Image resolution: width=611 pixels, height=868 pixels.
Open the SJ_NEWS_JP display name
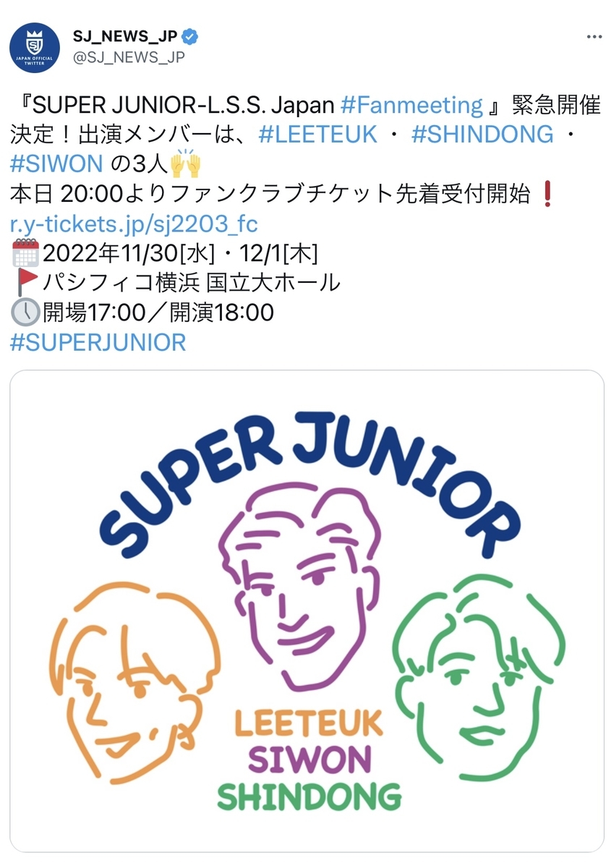click(124, 37)
